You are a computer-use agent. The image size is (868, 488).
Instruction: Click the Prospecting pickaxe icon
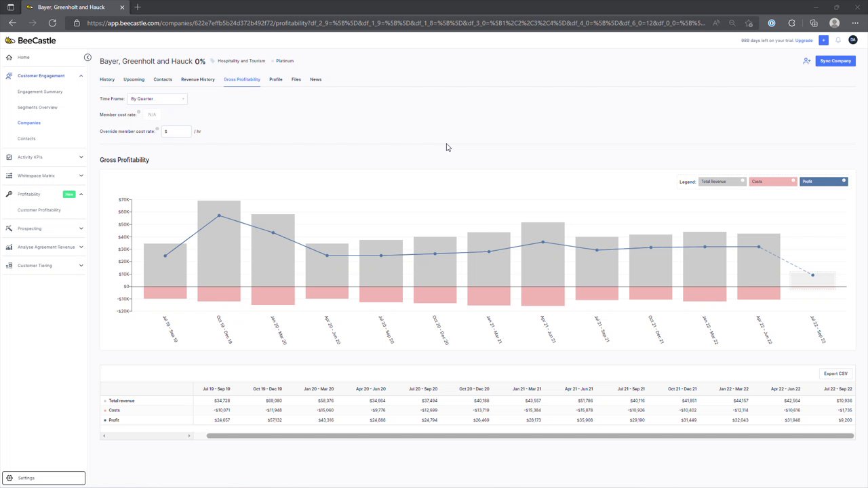click(9, 228)
